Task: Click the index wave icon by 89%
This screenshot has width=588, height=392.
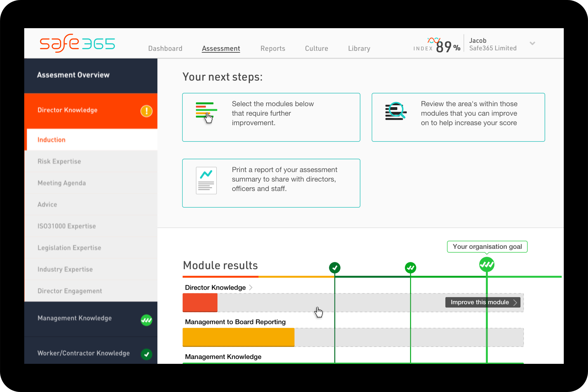Action: point(433,40)
